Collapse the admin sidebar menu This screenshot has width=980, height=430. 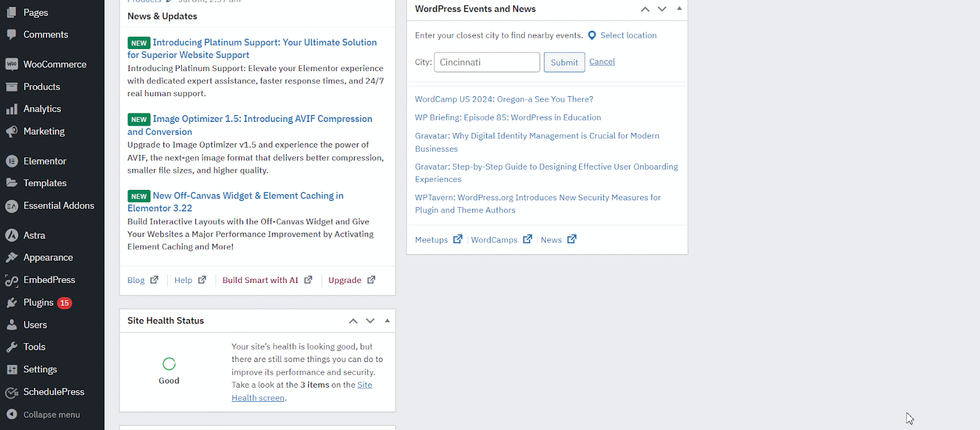(43, 415)
